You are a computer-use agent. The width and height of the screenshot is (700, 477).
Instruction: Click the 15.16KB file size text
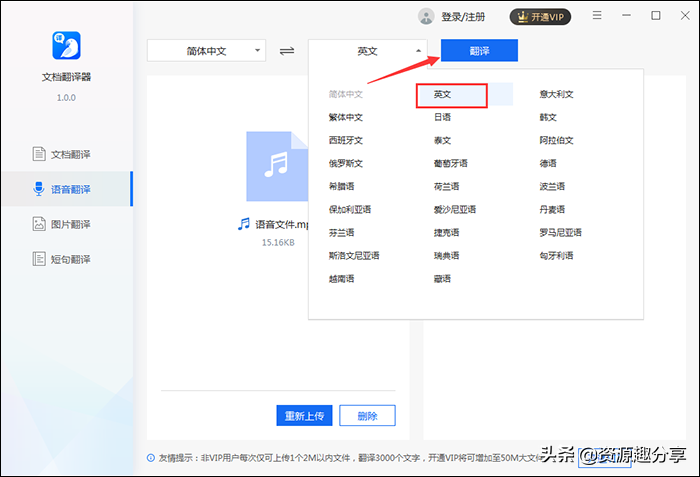click(278, 243)
